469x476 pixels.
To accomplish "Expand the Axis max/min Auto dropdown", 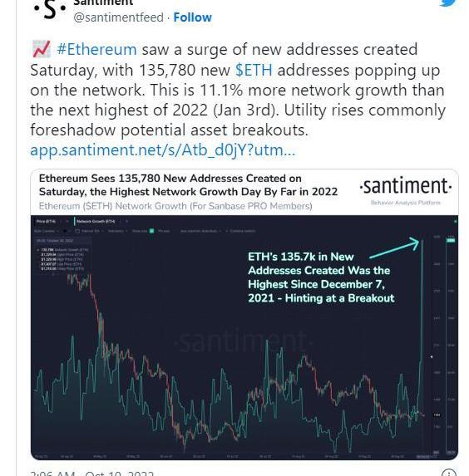I will [x=200, y=231].
